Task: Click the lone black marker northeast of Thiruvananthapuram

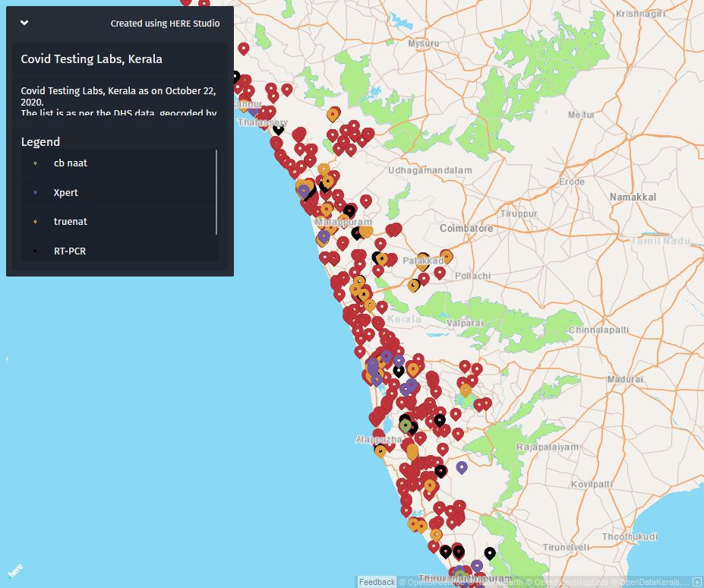Action: 490,552
